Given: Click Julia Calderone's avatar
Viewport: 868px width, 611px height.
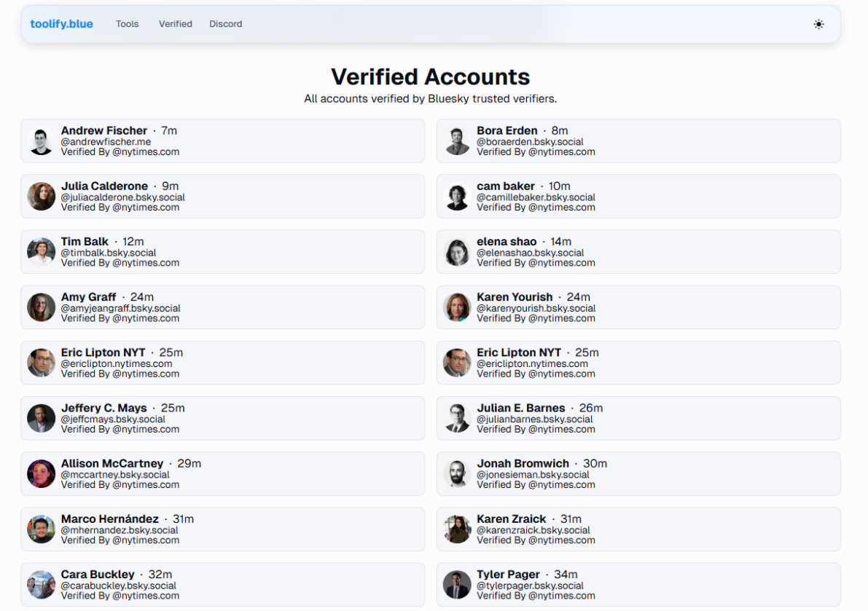Looking at the screenshot, I should coord(41,197).
